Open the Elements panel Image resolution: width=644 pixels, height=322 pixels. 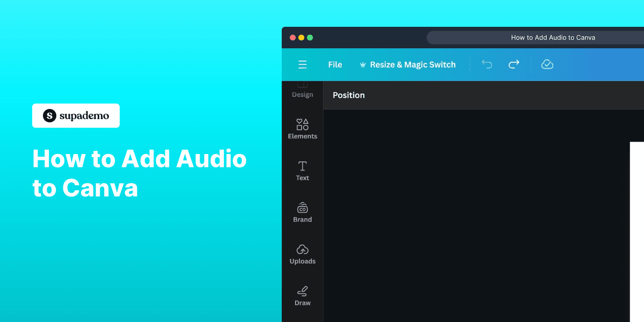pyautogui.click(x=302, y=129)
